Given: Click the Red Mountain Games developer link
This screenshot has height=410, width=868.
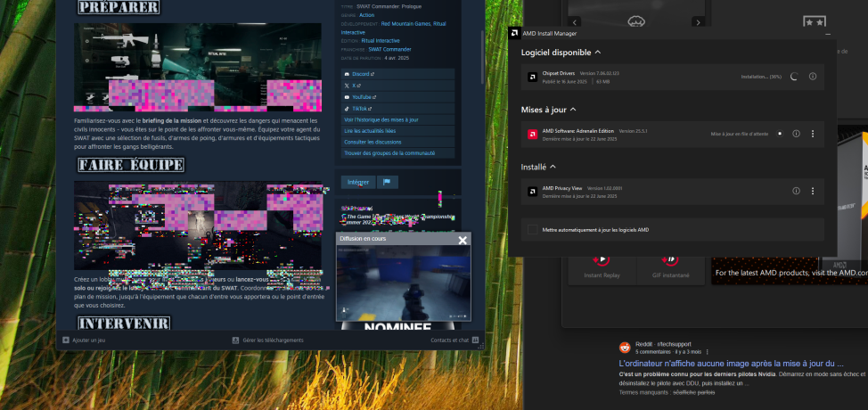Looking at the screenshot, I should (x=404, y=24).
